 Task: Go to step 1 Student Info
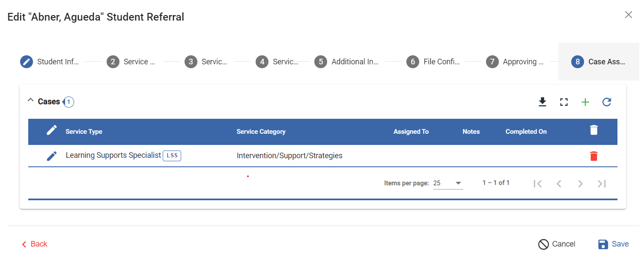coord(50,62)
